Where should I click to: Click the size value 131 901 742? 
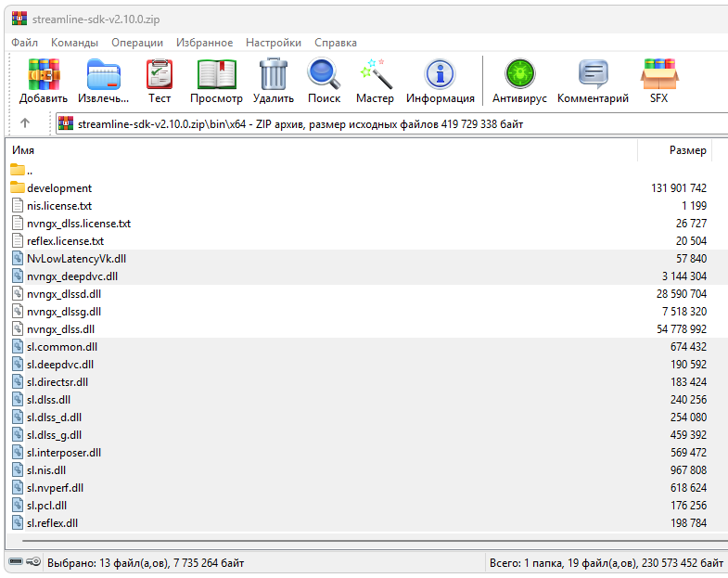tap(679, 188)
